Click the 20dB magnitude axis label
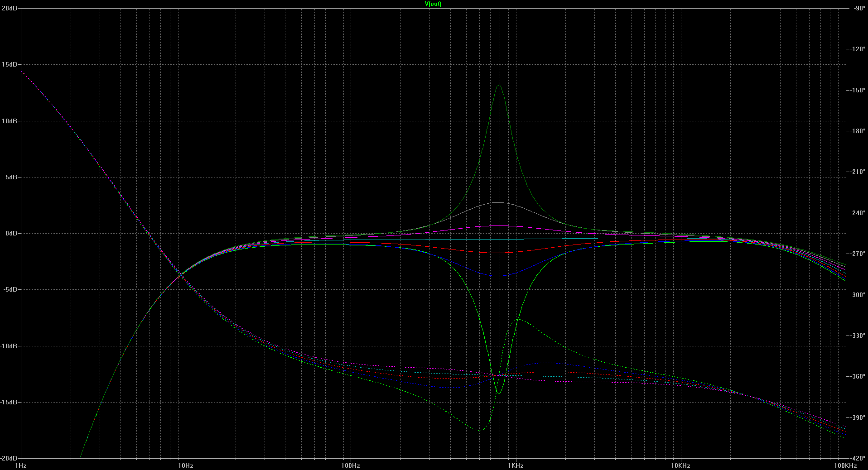This screenshot has width=868, height=470. click(10, 8)
